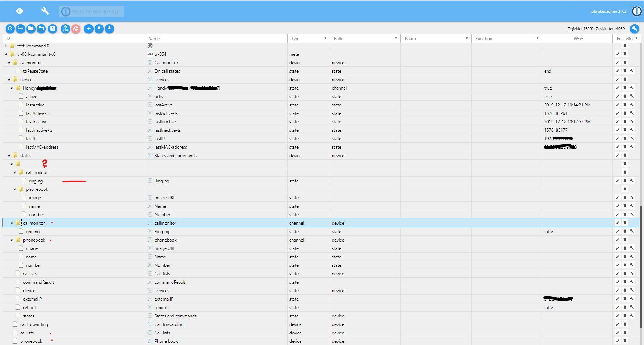Viewport: 644px width, 345px height.
Task: Click the 'end' value of toPauseState
Action: coord(548,71)
